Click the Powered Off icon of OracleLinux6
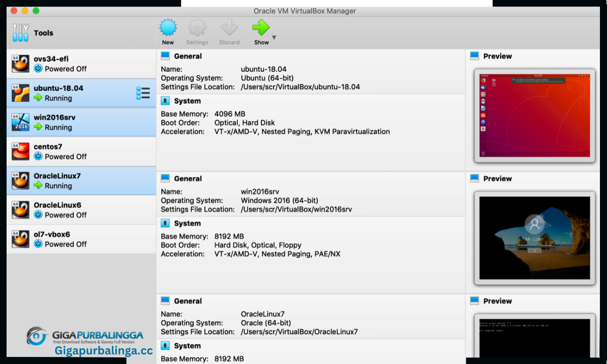The image size is (607, 364). click(x=38, y=214)
